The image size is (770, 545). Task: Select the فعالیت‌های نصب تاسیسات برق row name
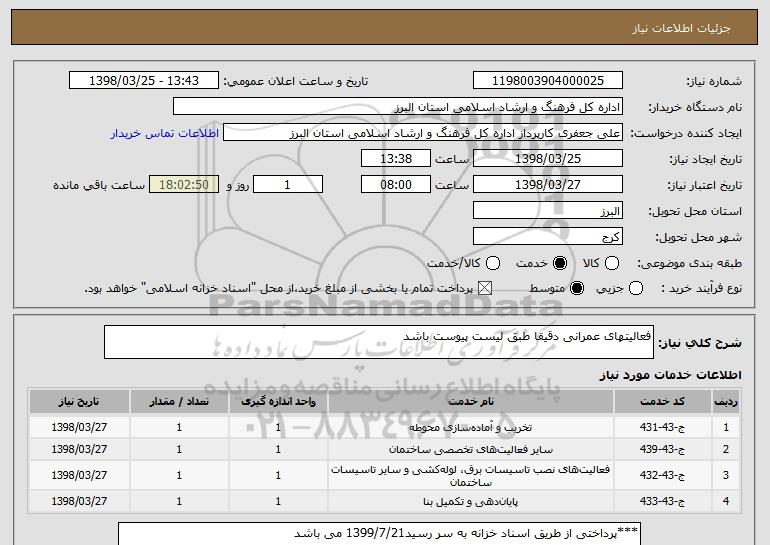pos(470,475)
